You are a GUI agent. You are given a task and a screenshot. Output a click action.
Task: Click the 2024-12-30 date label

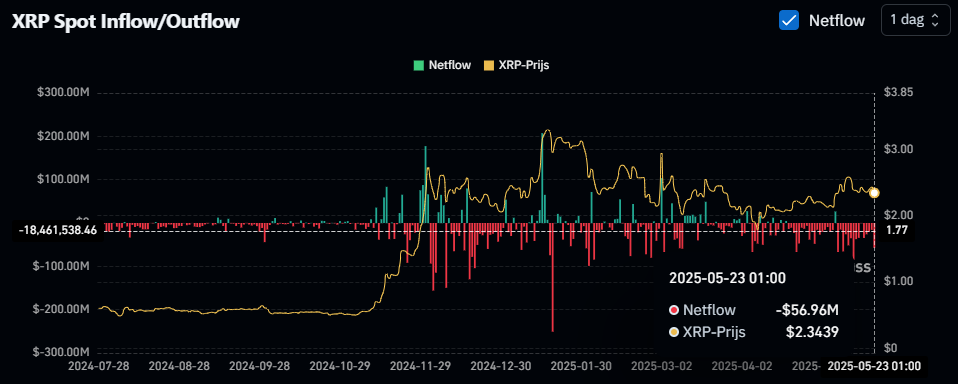pyautogui.click(x=500, y=366)
